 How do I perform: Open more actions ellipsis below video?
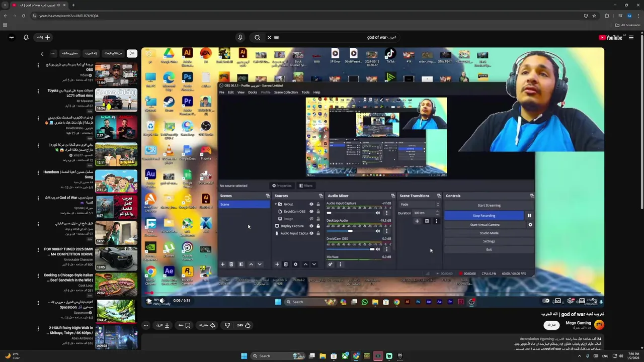pos(146,325)
